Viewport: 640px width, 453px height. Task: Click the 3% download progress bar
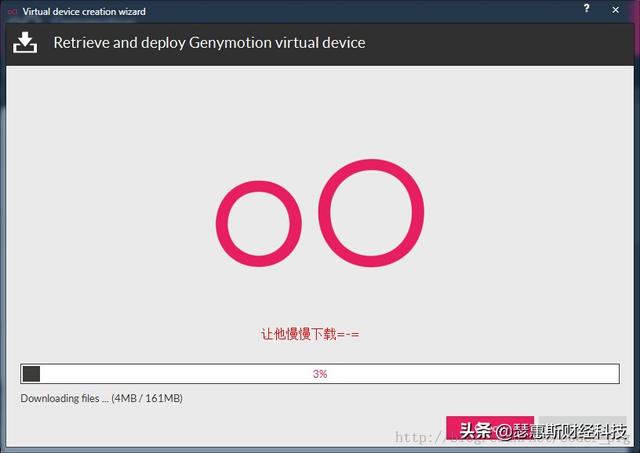[320, 373]
